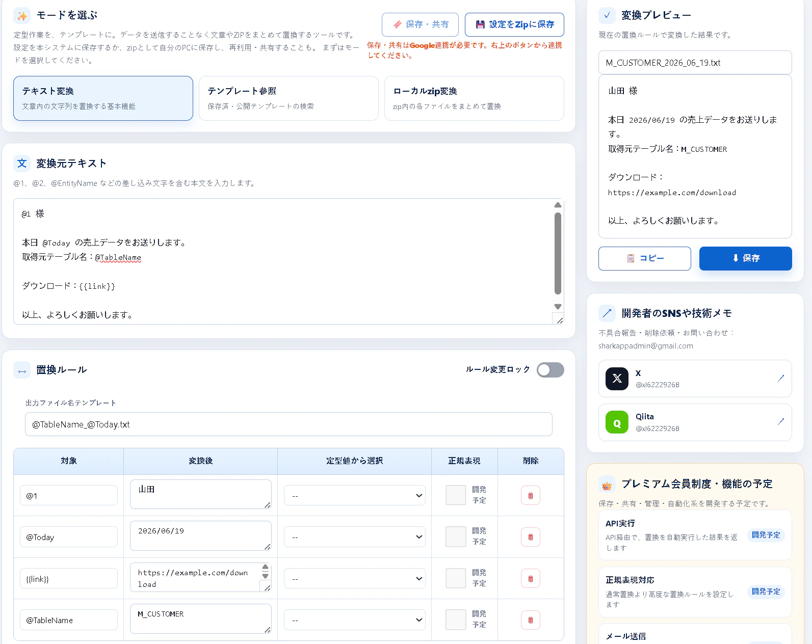Open the Qiita @xl62229268 profile card

tap(695, 422)
